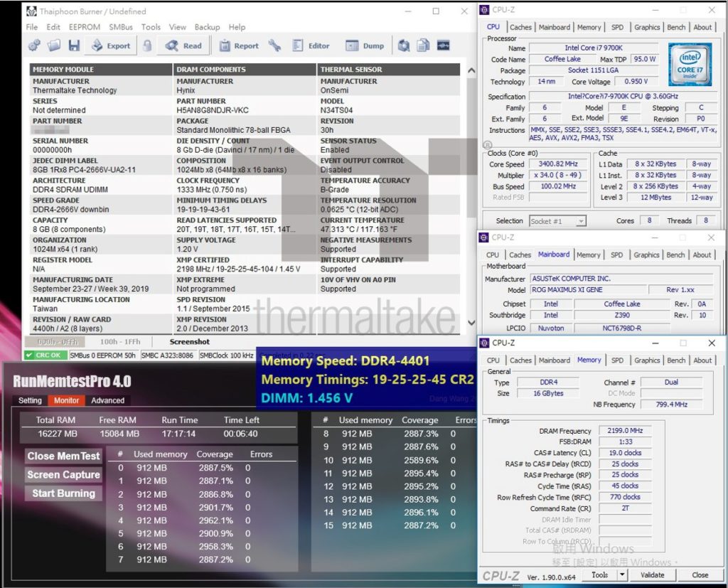The height and width of the screenshot is (588, 728).
Task: Click the Start Burning button
Action: pyautogui.click(x=63, y=493)
